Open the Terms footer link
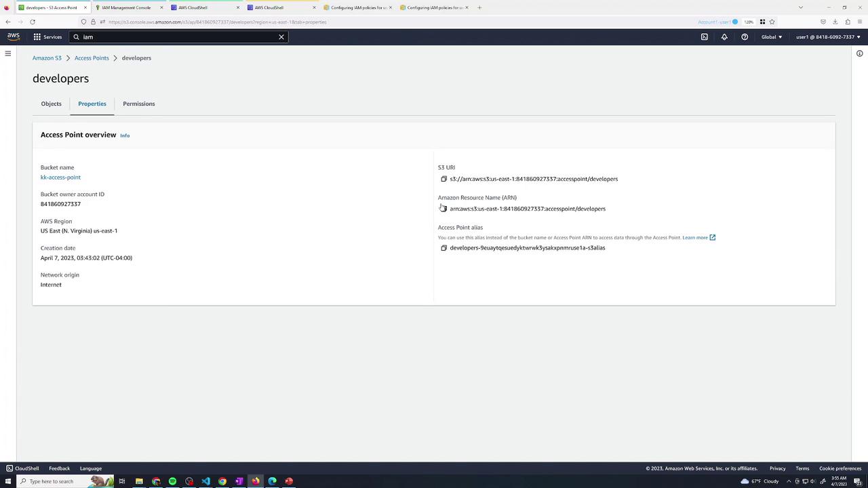The width and height of the screenshot is (868, 488). coord(802,468)
